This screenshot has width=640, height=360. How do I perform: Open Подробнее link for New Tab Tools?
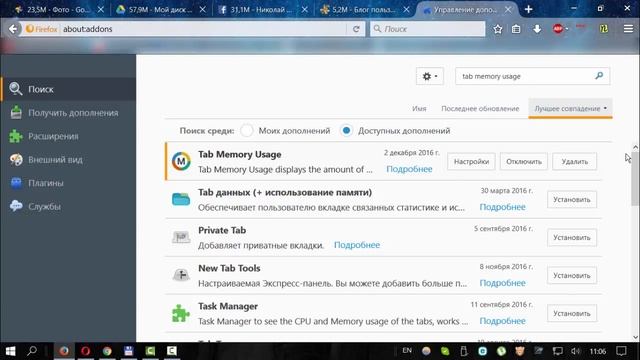pyautogui.click(x=502, y=283)
